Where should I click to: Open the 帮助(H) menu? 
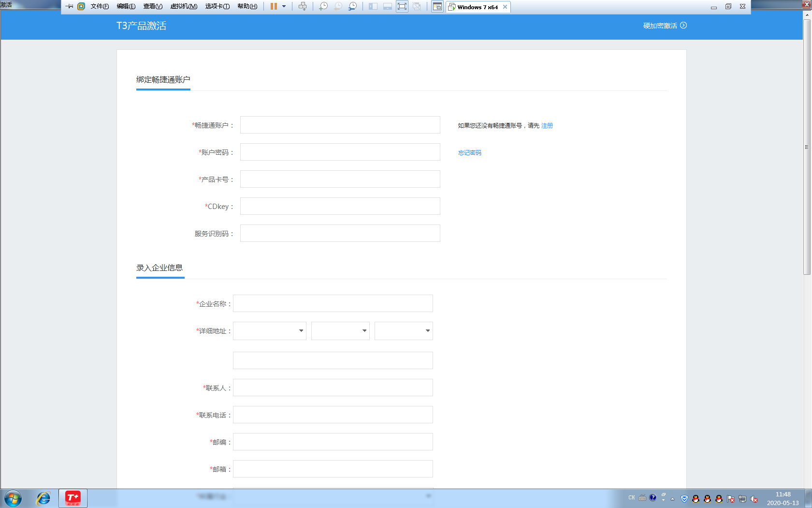247,6
